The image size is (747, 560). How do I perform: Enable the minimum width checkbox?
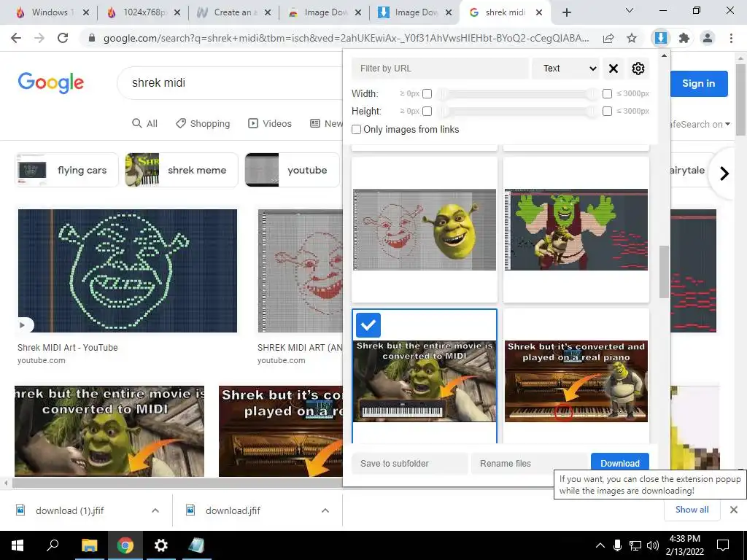click(x=427, y=94)
